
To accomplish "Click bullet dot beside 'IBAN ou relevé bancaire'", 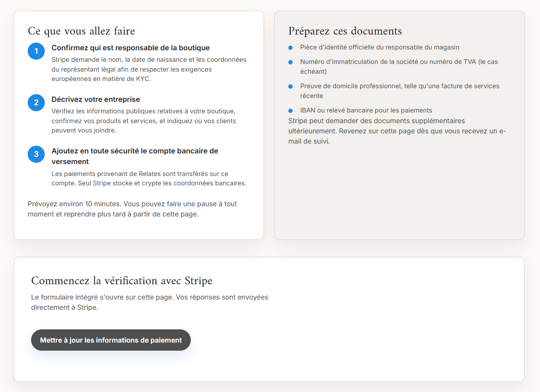I will point(290,111).
